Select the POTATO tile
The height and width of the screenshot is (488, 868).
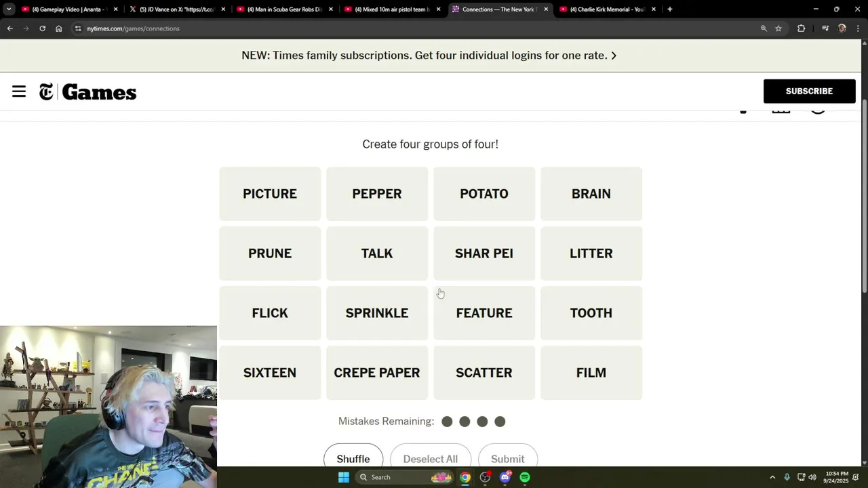pos(484,194)
